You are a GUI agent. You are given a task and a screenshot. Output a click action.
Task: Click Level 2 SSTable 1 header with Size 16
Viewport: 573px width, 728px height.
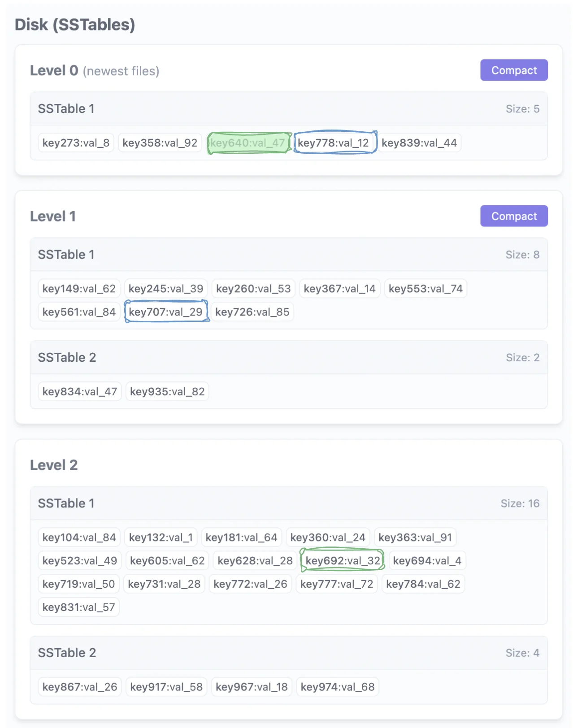(288, 503)
